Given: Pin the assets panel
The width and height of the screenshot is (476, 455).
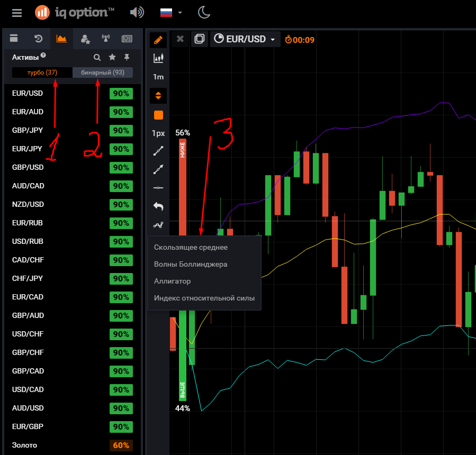Looking at the screenshot, I should pos(127,57).
